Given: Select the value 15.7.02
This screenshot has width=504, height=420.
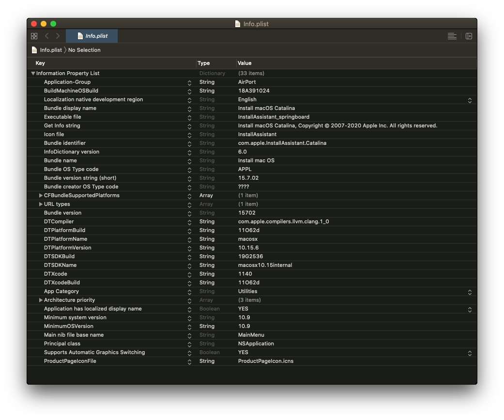Looking at the screenshot, I should click(x=248, y=178).
